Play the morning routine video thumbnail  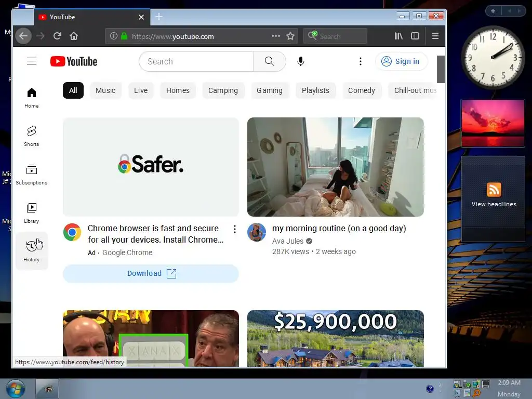(336, 167)
